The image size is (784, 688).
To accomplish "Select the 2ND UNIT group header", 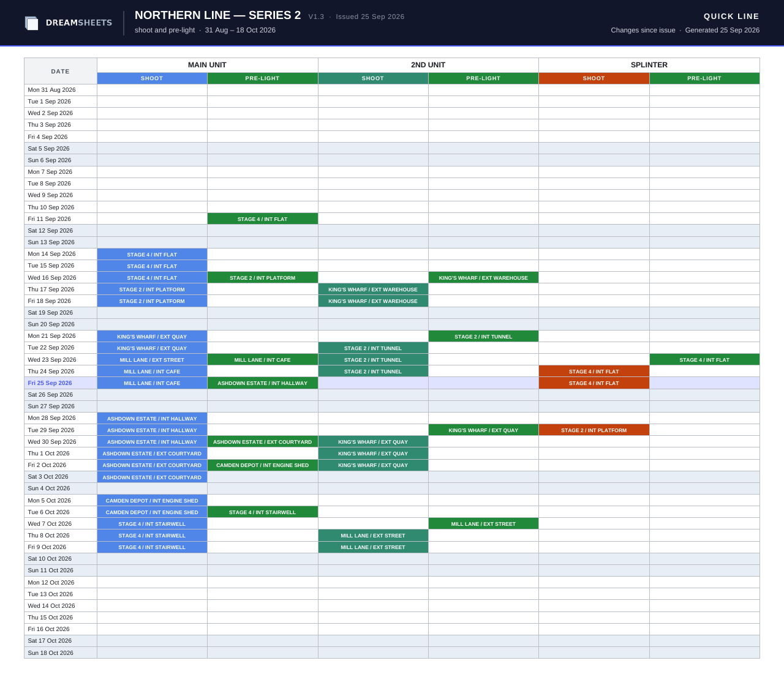I will coord(428,65).
